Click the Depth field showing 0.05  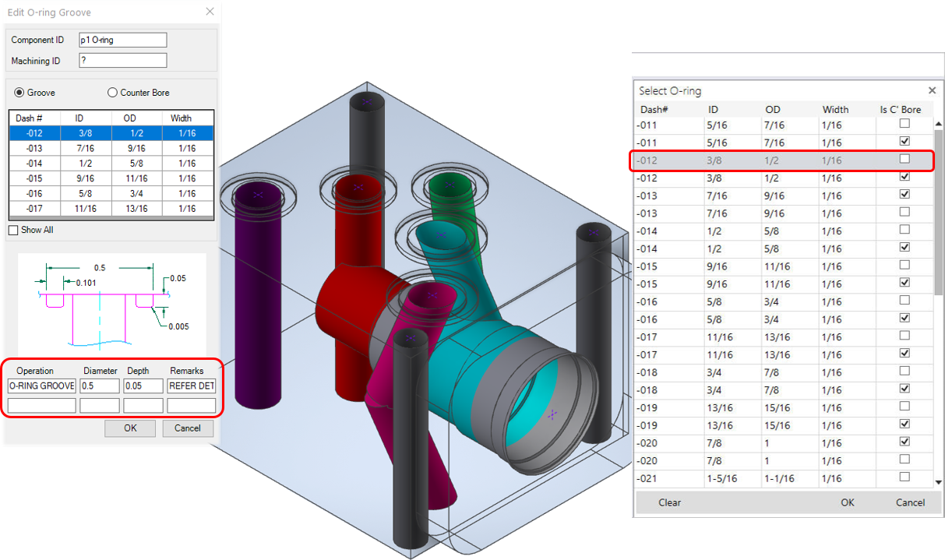(143, 386)
